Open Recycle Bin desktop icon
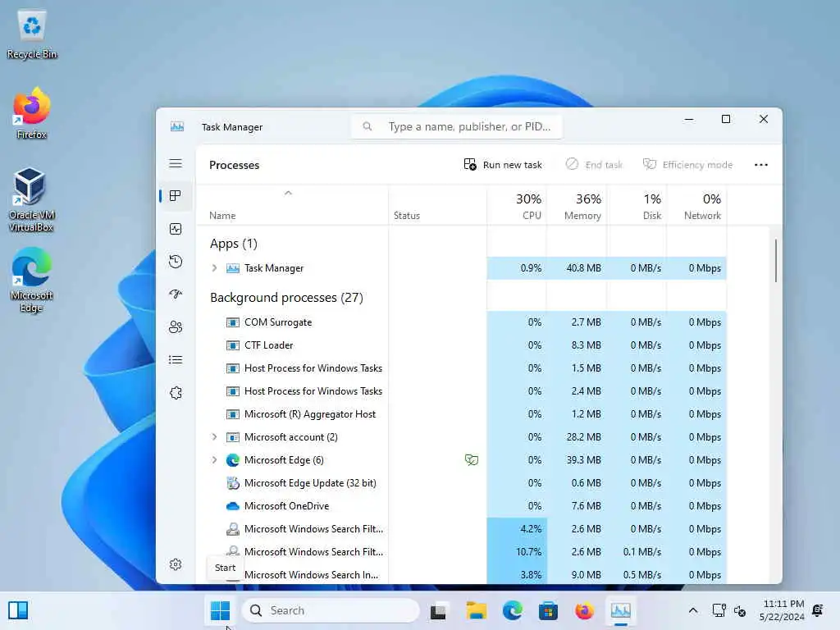 pyautogui.click(x=32, y=34)
